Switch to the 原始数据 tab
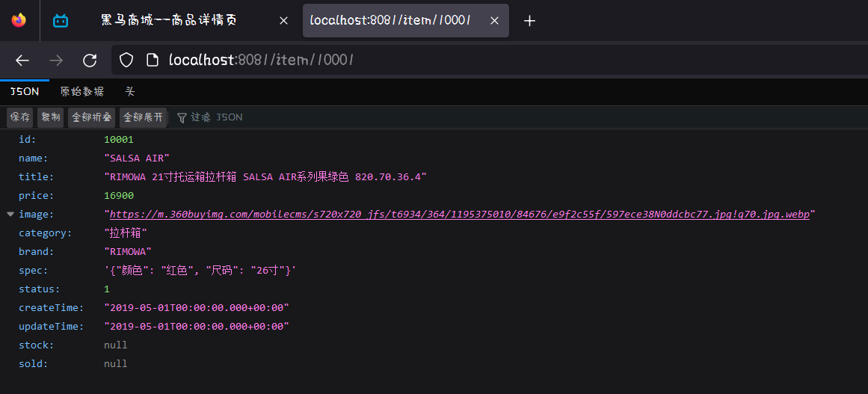Viewport: 868px width, 394px height. [x=82, y=92]
